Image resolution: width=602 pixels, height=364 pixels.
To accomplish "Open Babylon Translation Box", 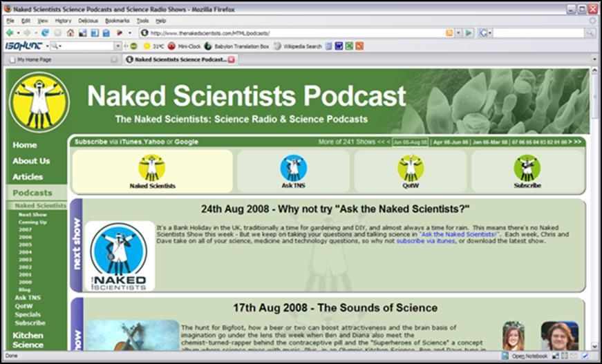I will point(236,46).
